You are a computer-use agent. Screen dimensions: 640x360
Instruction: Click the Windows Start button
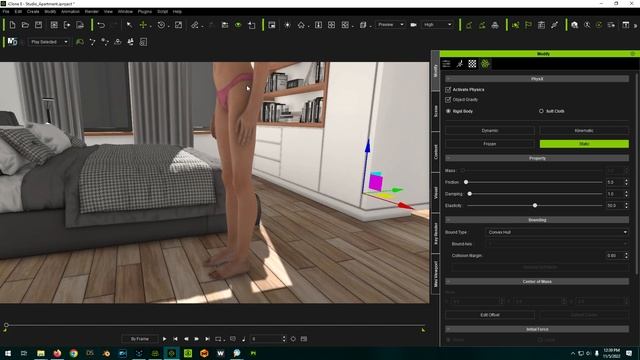click(8, 353)
